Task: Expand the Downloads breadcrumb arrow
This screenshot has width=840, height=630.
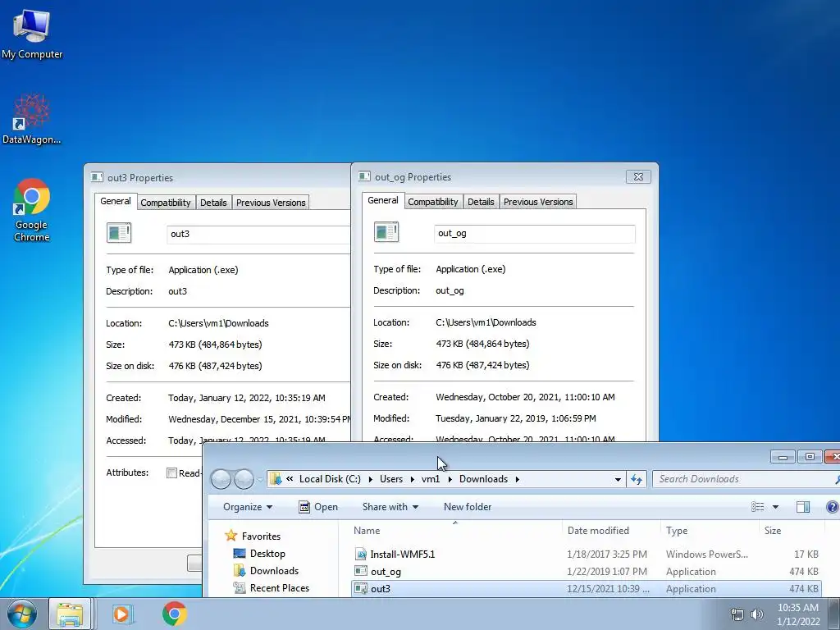Action: click(517, 479)
